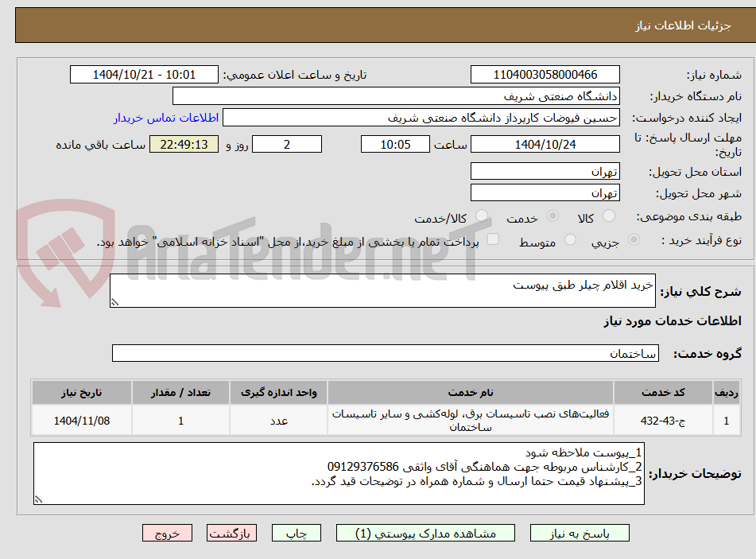The height and width of the screenshot is (559, 756).
Task: Click the quantity cell showing 1
Action: [x=180, y=421]
